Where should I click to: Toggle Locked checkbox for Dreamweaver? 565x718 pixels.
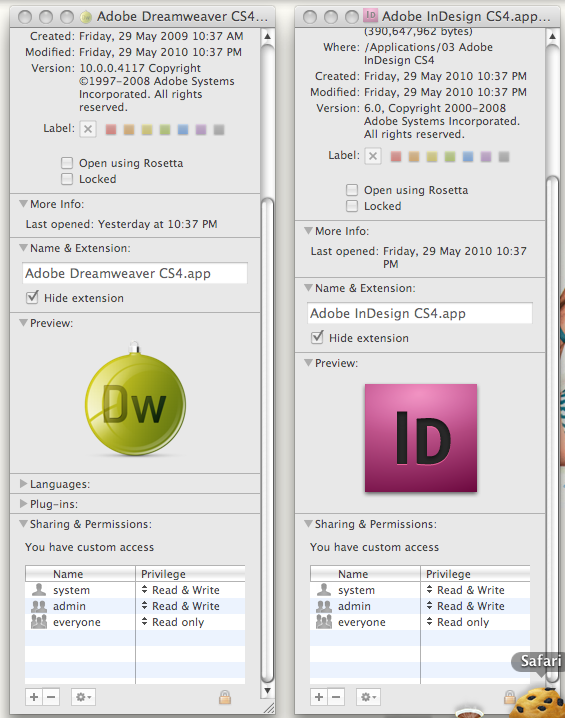point(67,179)
